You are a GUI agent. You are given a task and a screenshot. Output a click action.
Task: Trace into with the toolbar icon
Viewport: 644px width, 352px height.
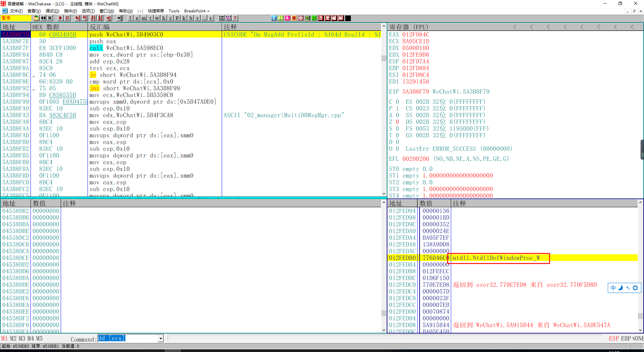coord(93,18)
